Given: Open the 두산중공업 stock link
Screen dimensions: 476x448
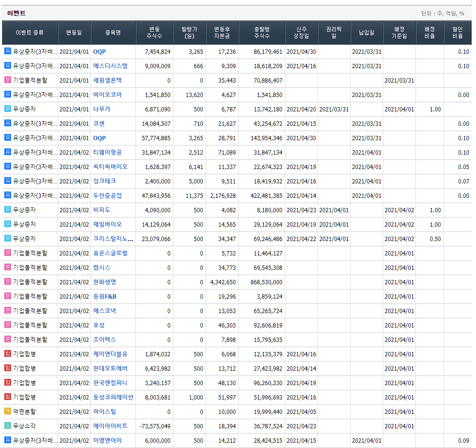Looking at the screenshot, I should 108,195.
